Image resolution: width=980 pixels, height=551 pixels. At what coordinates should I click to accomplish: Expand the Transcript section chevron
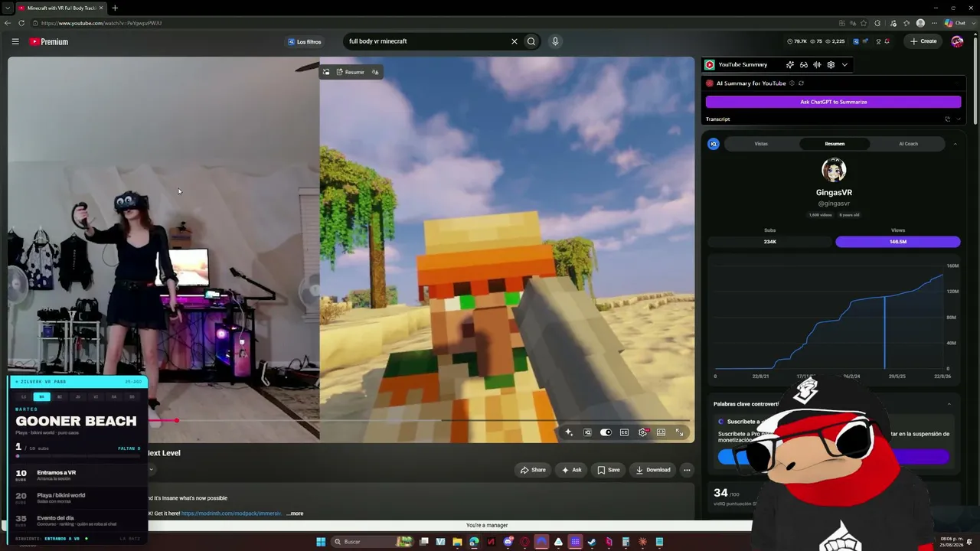click(958, 119)
